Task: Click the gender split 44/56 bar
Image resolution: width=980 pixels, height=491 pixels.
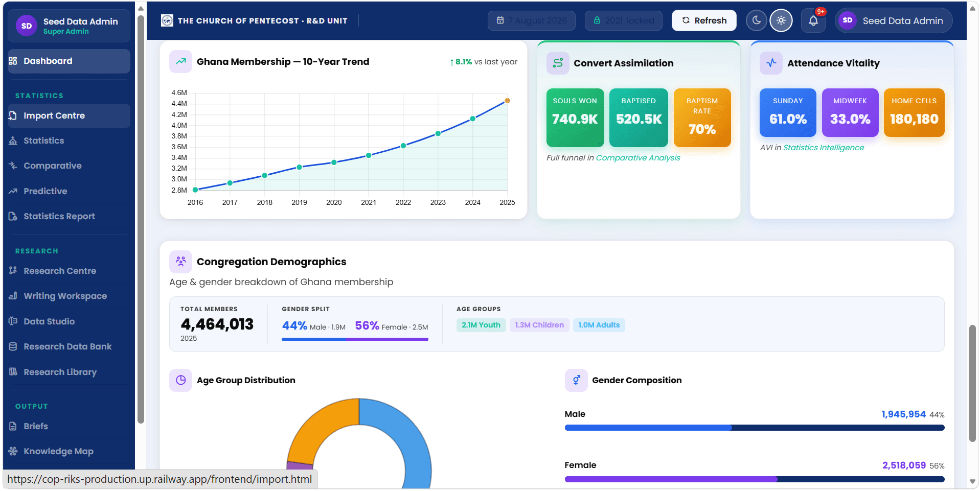Action: 355,339
